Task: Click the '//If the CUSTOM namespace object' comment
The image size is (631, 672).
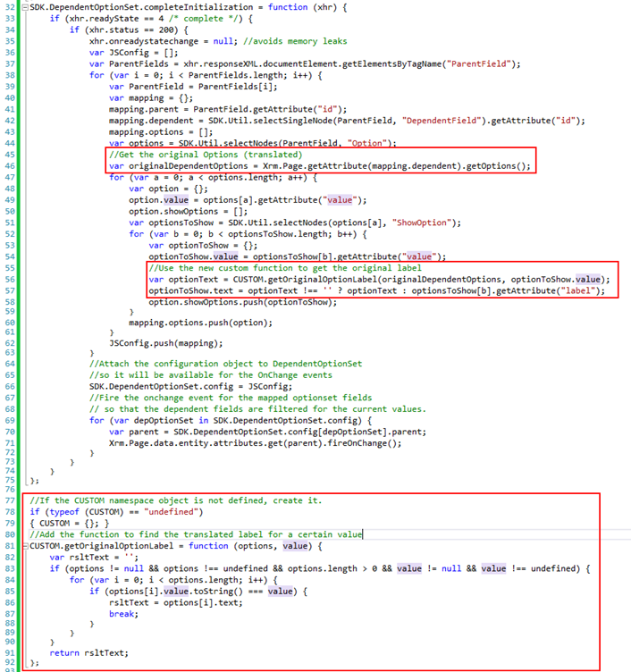Action: coord(176,500)
